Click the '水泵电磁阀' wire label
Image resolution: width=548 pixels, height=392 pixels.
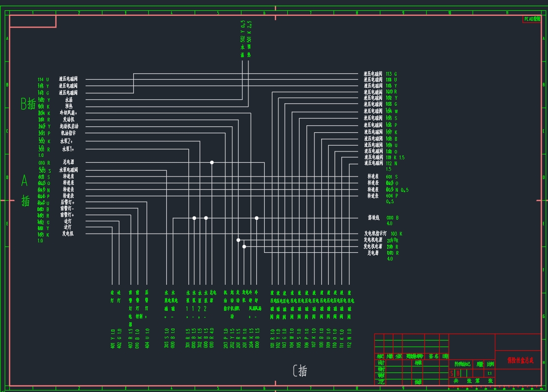(x=68, y=170)
